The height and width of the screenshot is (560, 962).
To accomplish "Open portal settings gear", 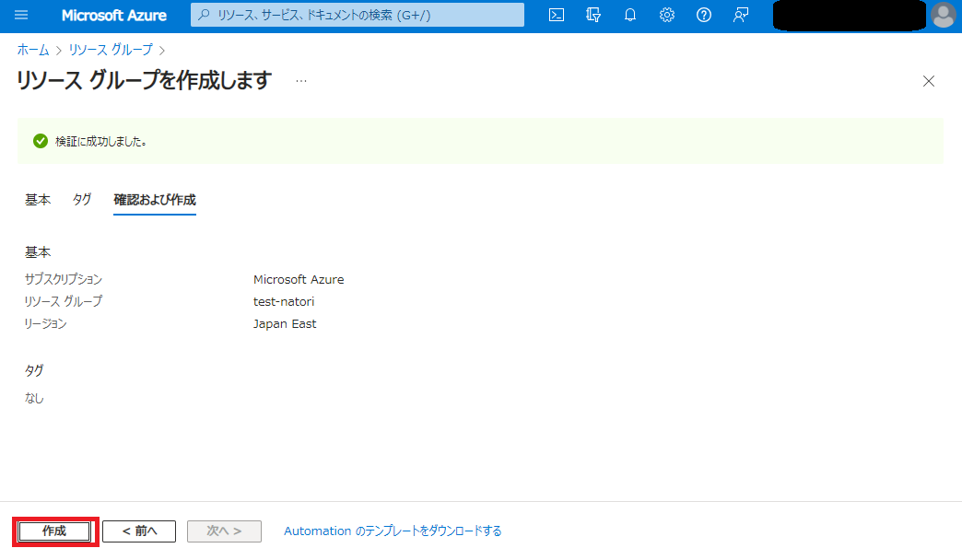I will coord(667,15).
